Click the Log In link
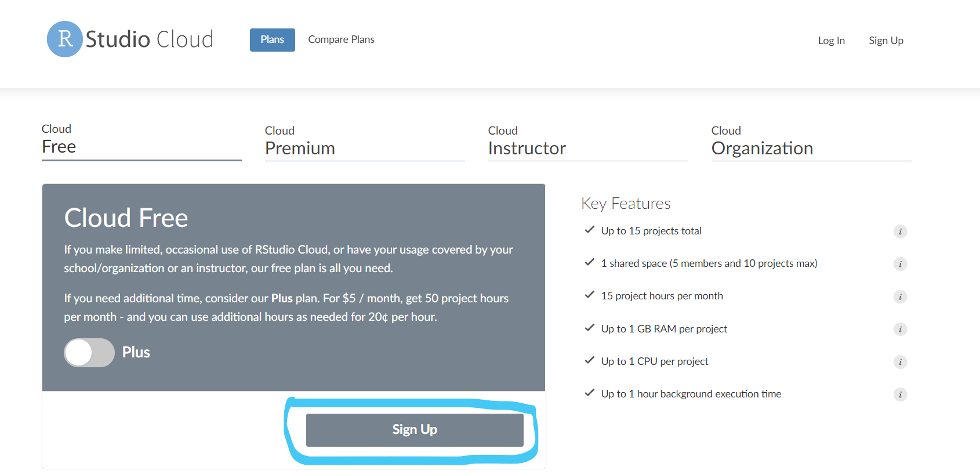The image size is (980, 474). [x=831, y=41]
